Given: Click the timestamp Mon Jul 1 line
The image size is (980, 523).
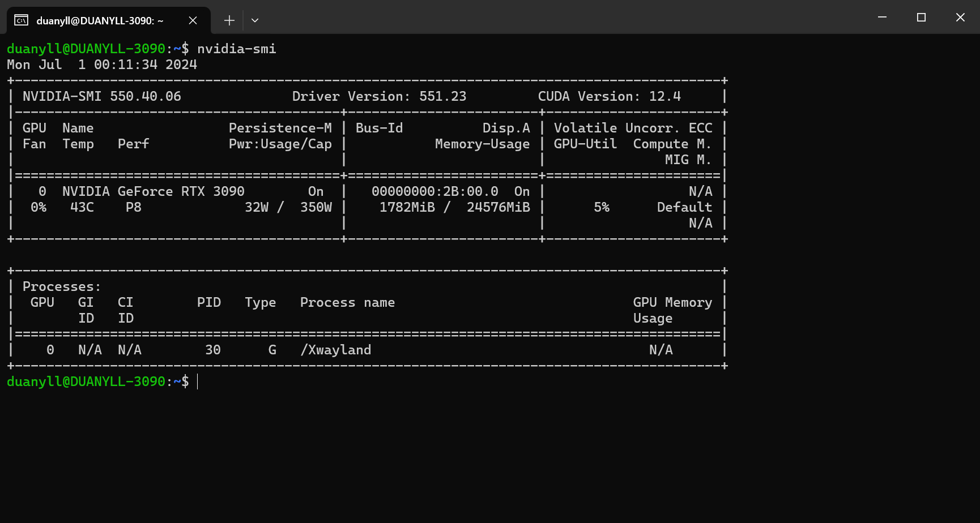Looking at the screenshot, I should [101, 65].
